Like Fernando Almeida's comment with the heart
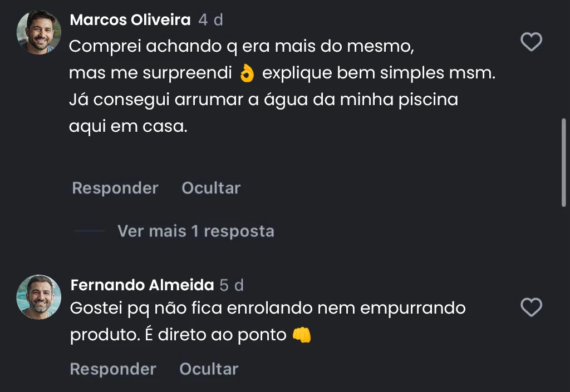Image resolution: width=570 pixels, height=392 pixels. [x=531, y=307]
